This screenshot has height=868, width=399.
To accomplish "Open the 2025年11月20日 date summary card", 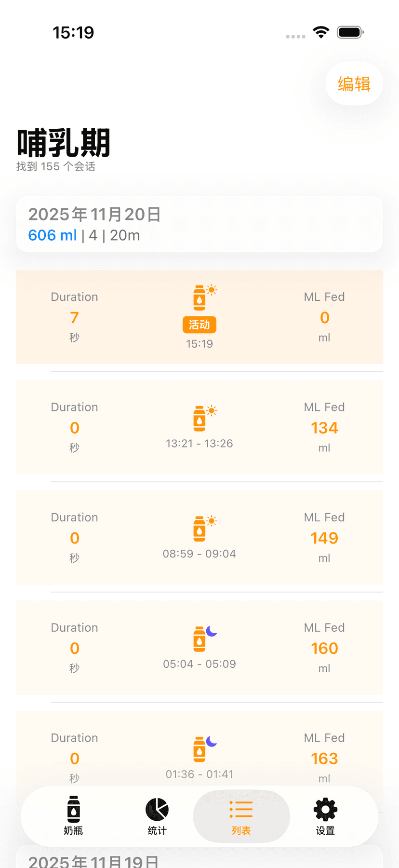I will (x=199, y=224).
